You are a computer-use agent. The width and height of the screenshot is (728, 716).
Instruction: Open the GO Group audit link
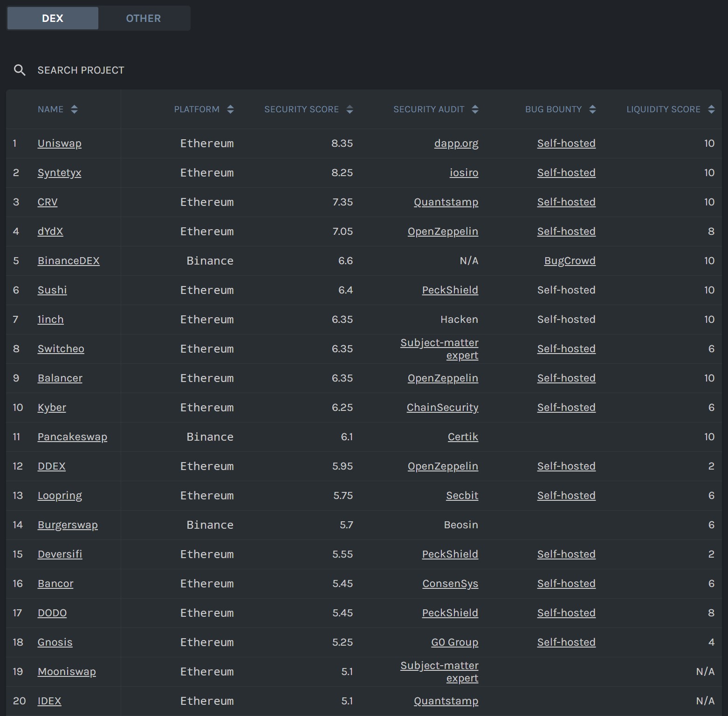(455, 642)
